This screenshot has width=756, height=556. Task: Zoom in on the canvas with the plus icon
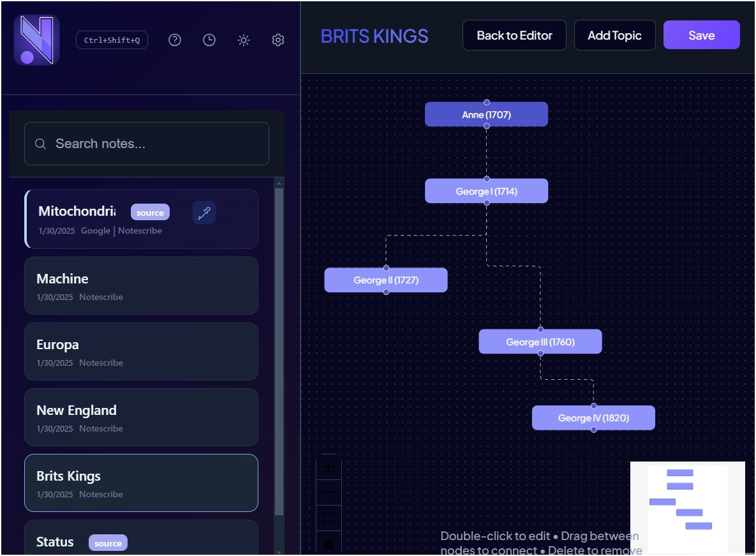click(x=328, y=467)
